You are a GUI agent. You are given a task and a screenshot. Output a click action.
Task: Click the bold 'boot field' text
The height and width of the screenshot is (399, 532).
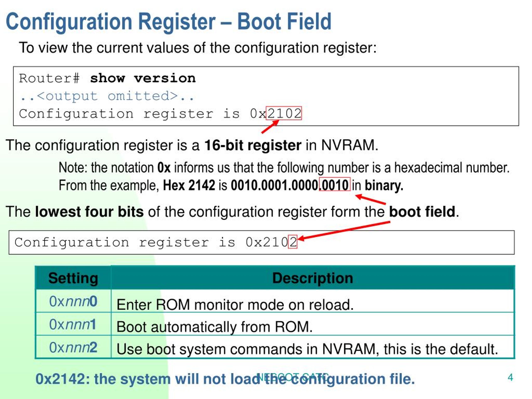pyautogui.click(x=422, y=212)
